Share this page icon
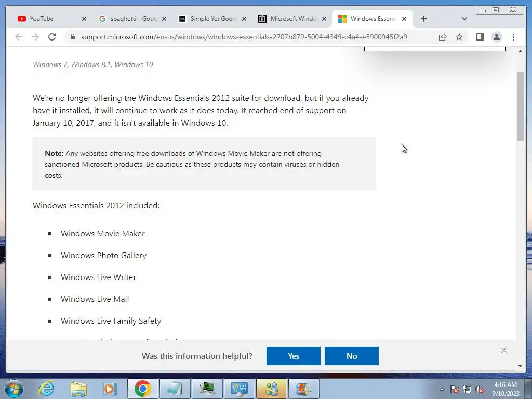 coord(443,37)
